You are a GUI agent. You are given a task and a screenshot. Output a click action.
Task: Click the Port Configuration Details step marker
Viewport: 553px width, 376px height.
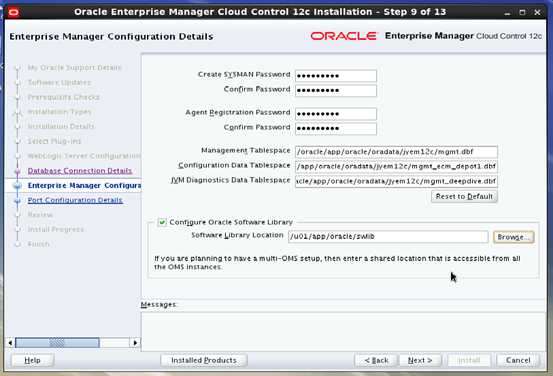coord(17,200)
